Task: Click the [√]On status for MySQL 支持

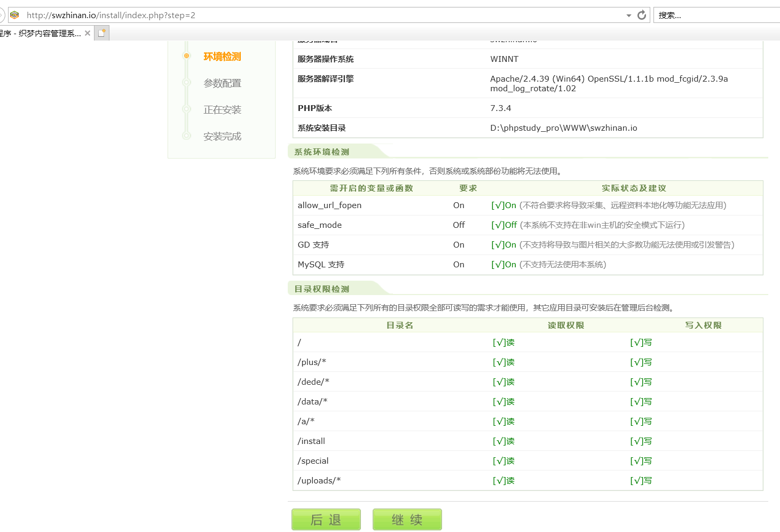Action: pos(503,265)
